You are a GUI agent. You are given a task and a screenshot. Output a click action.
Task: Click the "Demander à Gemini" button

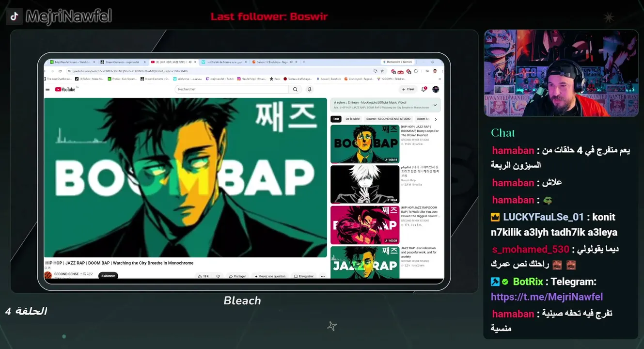tap(397, 62)
